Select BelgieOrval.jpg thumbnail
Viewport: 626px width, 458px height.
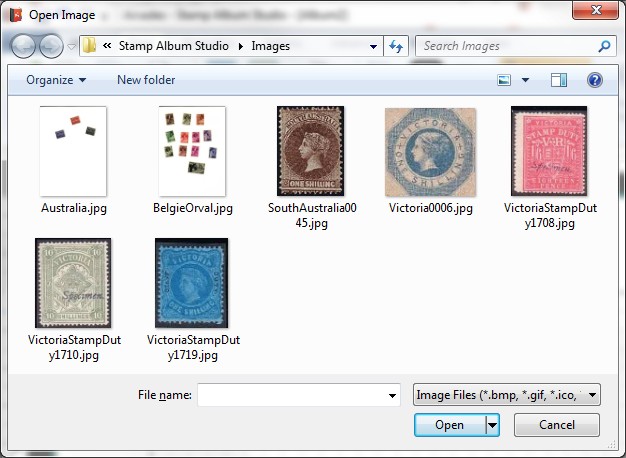(192, 151)
